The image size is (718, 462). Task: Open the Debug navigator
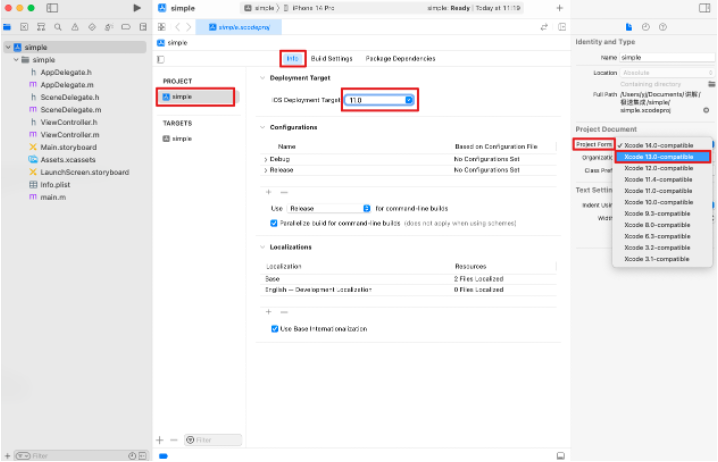pyautogui.click(x=109, y=27)
